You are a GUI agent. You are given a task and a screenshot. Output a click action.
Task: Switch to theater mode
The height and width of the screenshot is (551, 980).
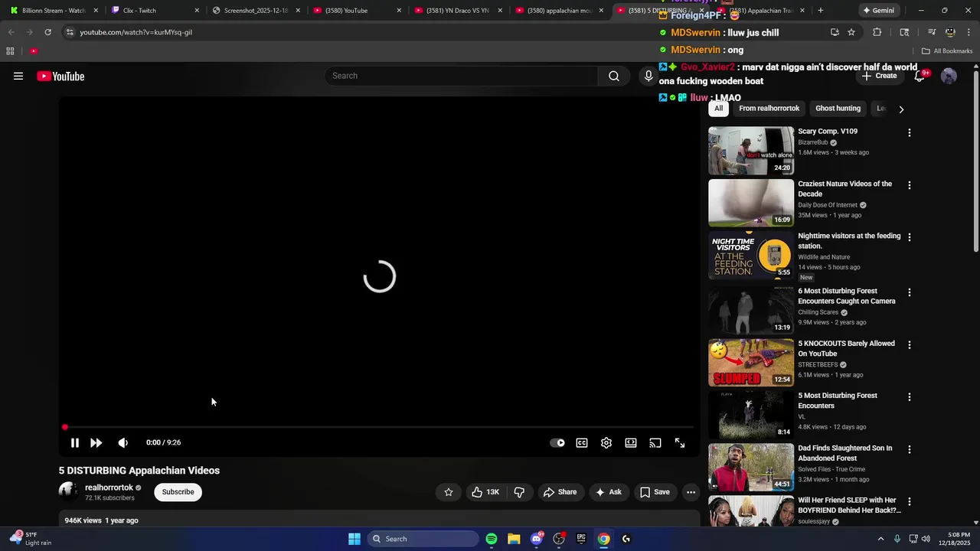(631, 443)
